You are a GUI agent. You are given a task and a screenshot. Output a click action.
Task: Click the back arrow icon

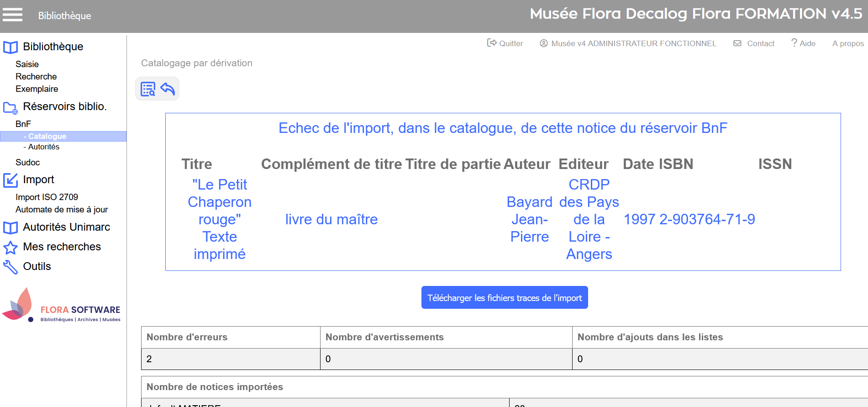click(x=168, y=89)
